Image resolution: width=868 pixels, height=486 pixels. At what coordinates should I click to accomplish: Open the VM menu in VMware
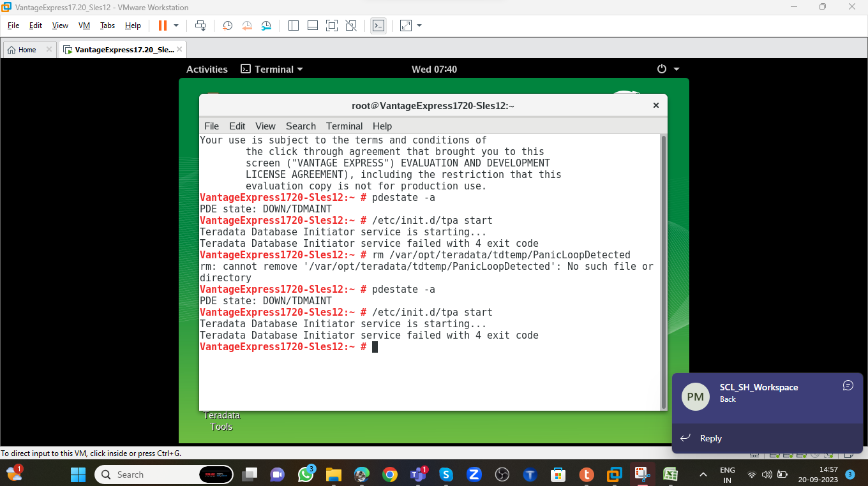point(84,26)
